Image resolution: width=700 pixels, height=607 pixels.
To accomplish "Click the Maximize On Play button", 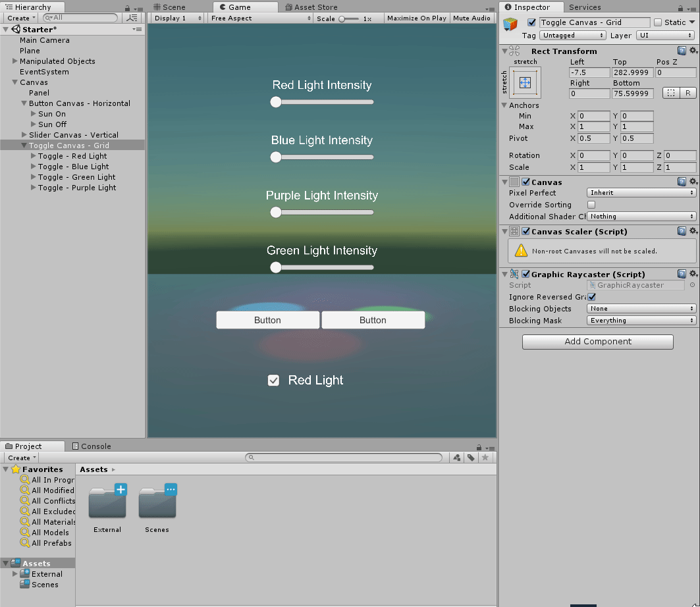I will pos(416,18).
